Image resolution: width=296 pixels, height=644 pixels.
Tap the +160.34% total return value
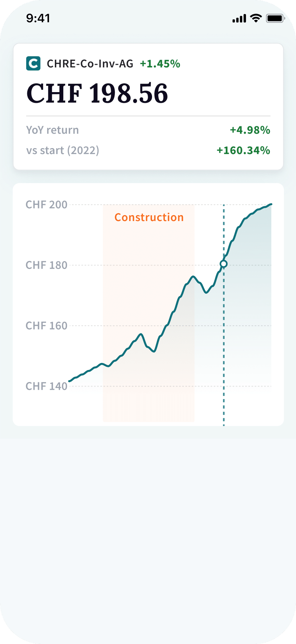[x=243, y=150]
